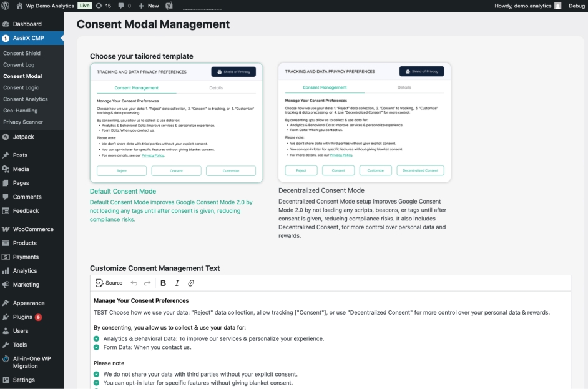Open the Wp Demo Analytics site link
Viewport: 588px width, 389px height.
pos(45,6)
